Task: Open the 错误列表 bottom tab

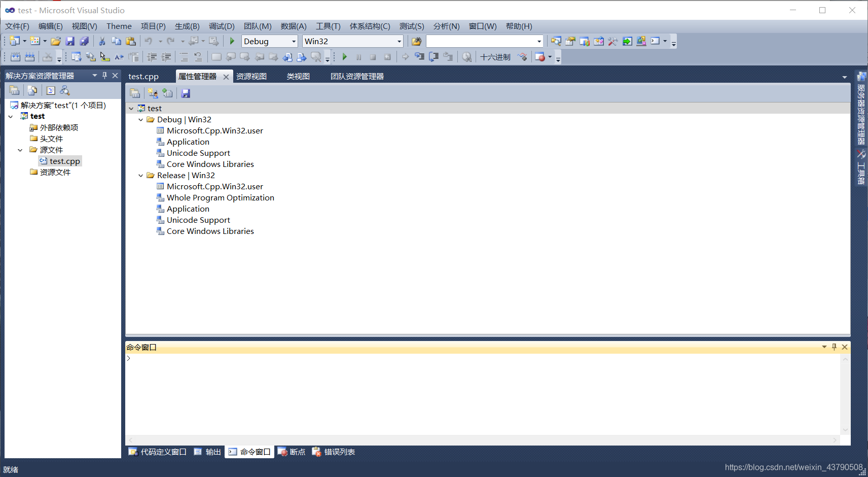Action: click(x=334, y=452)
